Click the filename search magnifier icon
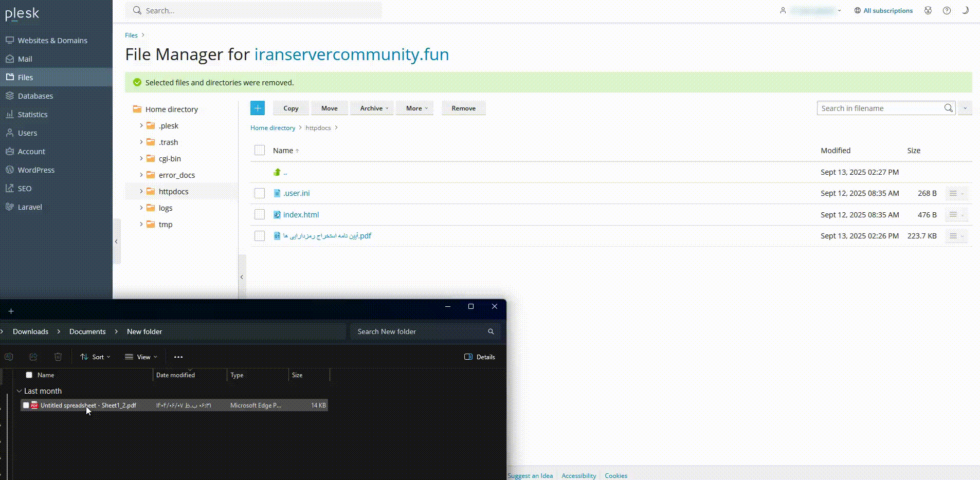 click(948, 108)
